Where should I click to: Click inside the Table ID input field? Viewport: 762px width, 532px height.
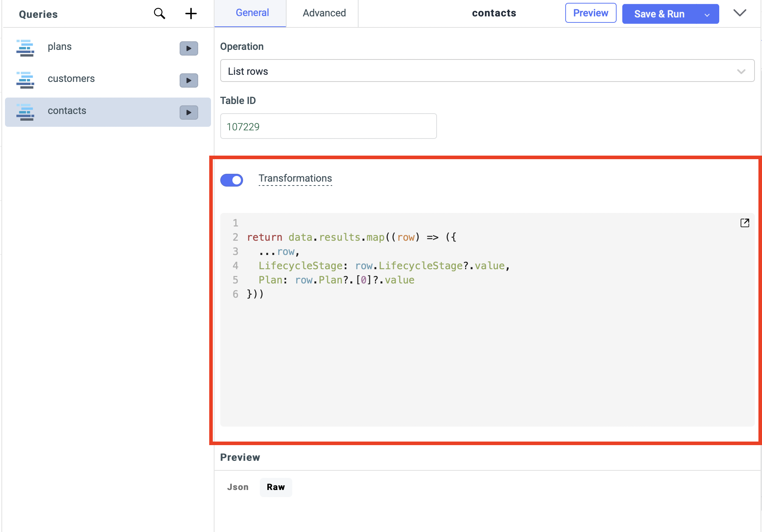(328, 126)
